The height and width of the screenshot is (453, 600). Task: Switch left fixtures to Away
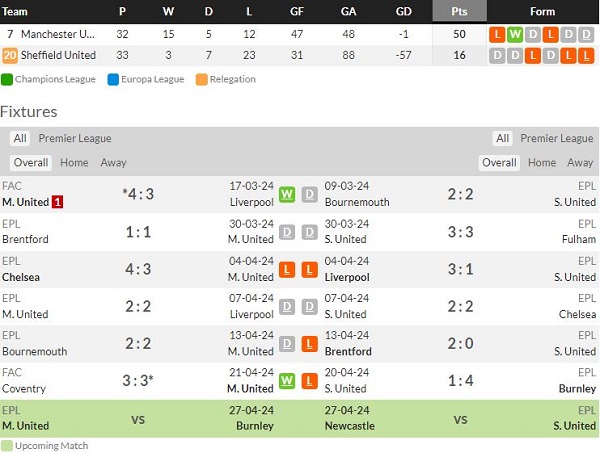(x=114, y=163)
